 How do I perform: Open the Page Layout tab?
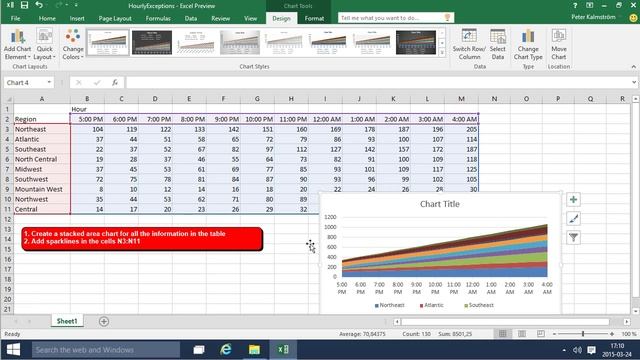pos(115,18)
